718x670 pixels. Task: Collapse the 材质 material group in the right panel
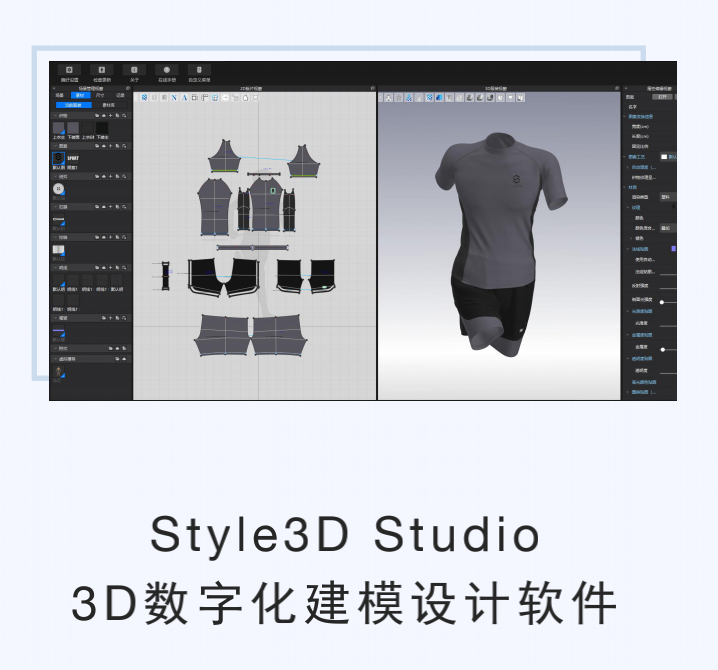coord(625,187)
